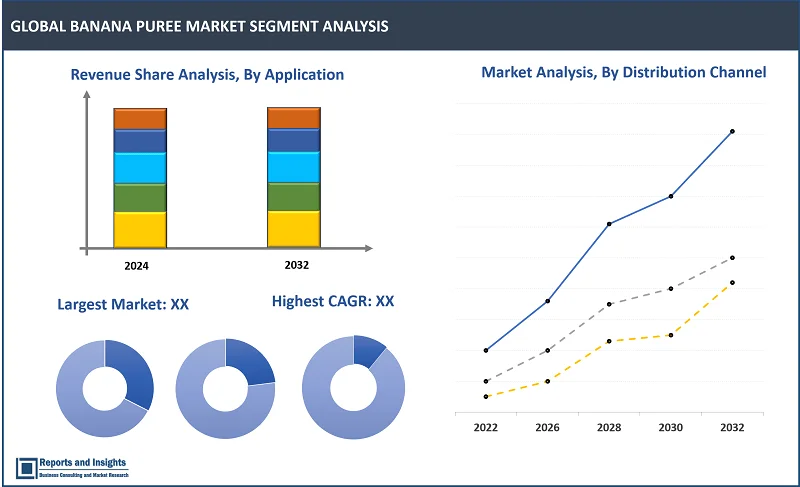Click the '2022' line chart axis label

[486, 427]
